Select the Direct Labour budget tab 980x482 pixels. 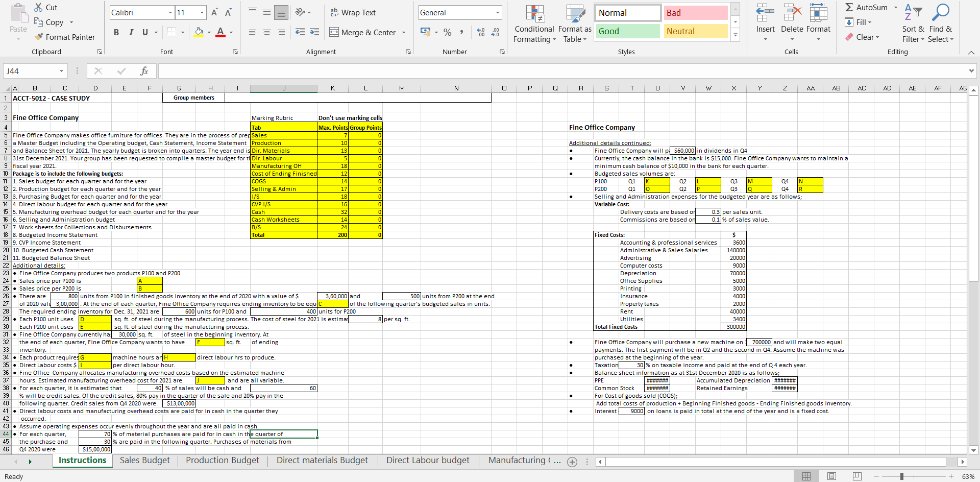(x=428, y=461)
